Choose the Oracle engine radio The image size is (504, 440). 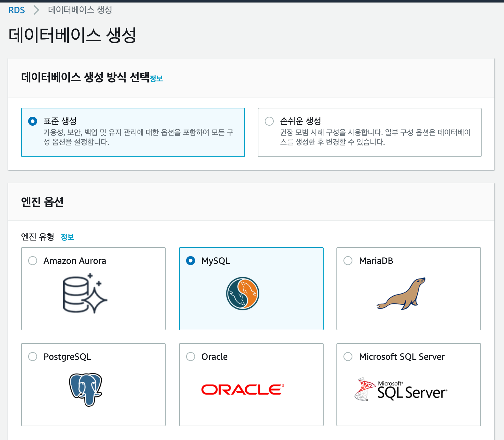(191, 357)
